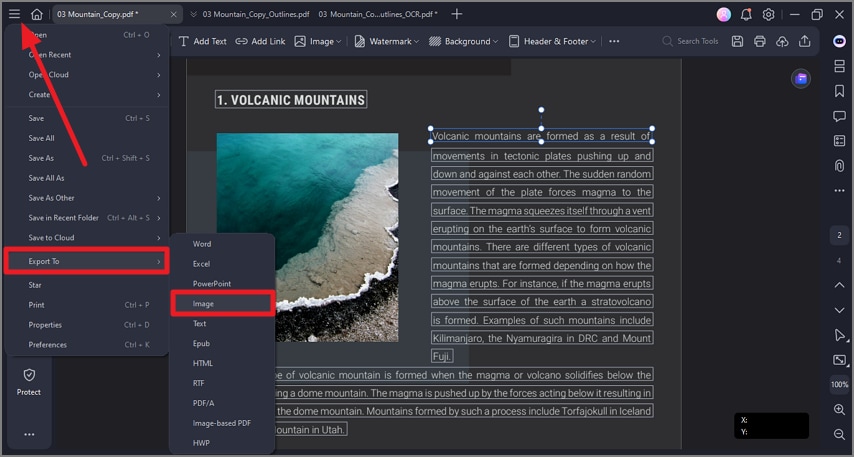Screen dimensions: 854x457
Task: Choose Save All from the menu
Action: click(x=87, y=138)
